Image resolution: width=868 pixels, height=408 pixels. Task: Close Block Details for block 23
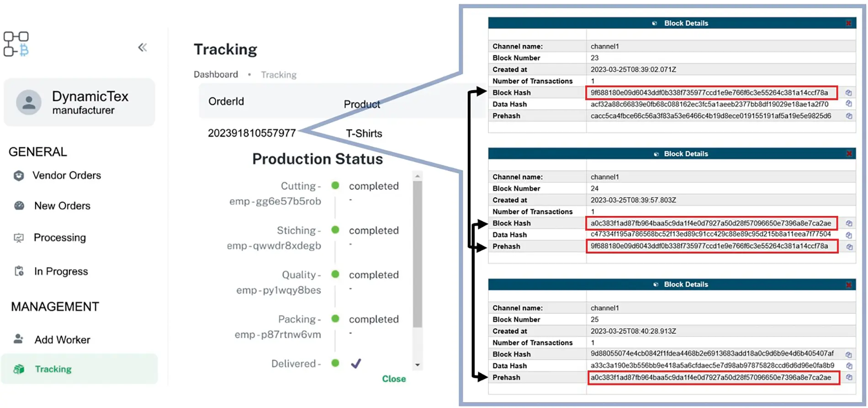click(x=848, y=23)
